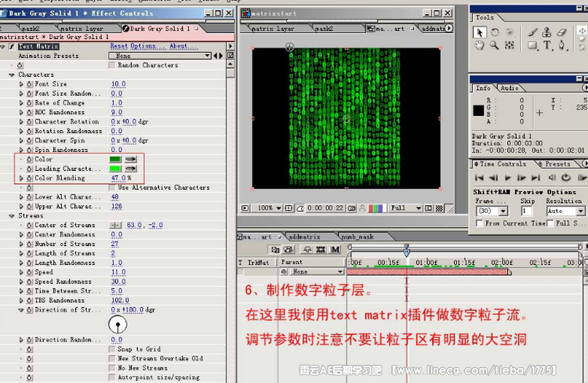The width and height of the screenshot is (588, 383).
Task: Click Leading Character bright green swatch
Action: (x=115, y=168)
